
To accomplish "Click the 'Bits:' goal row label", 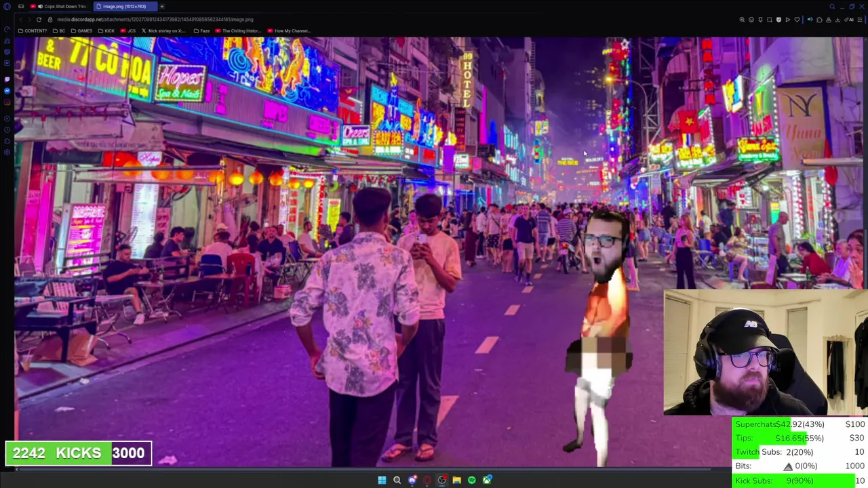I will [743, 466].
